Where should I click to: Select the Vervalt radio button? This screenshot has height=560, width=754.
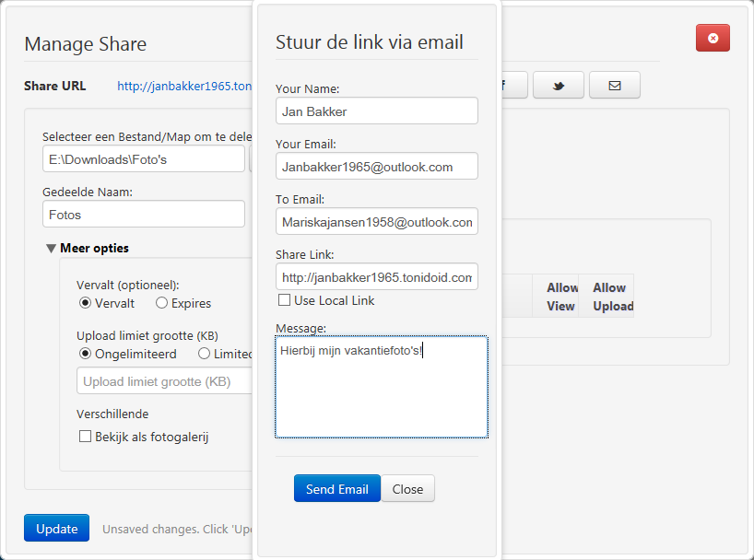click(x=85, y=303)
